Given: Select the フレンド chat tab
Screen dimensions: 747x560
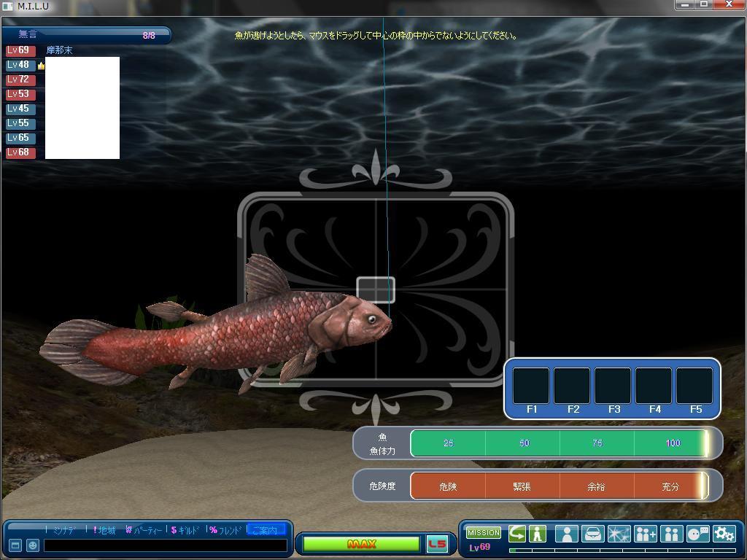Looking at the screenshot, I should click(225, 530).
